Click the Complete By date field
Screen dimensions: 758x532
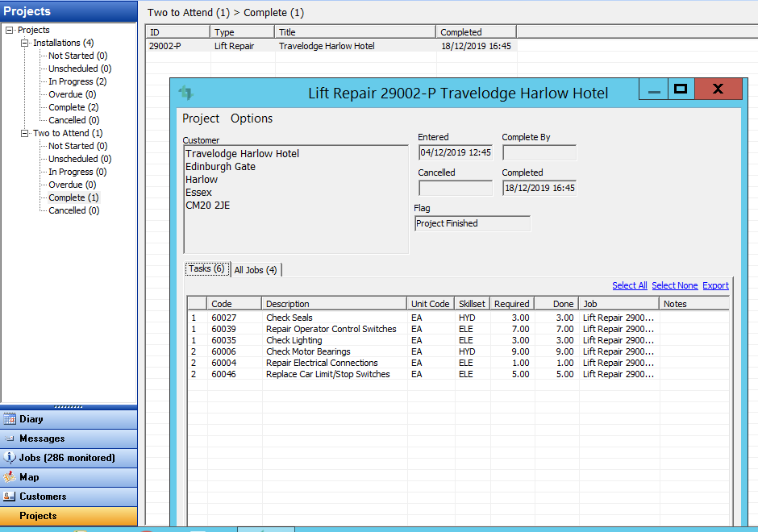539,152
